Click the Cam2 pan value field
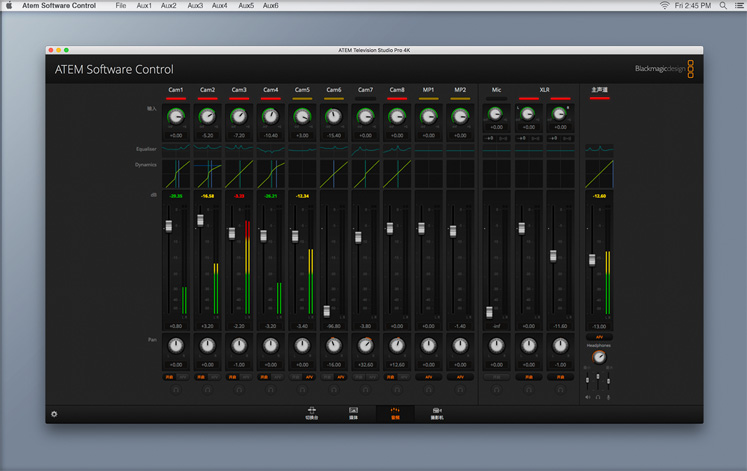 click(x=207, y=365)
